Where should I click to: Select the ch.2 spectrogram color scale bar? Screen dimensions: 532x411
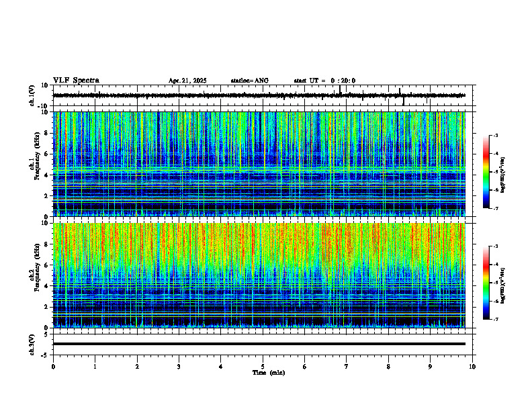(486, 283)
